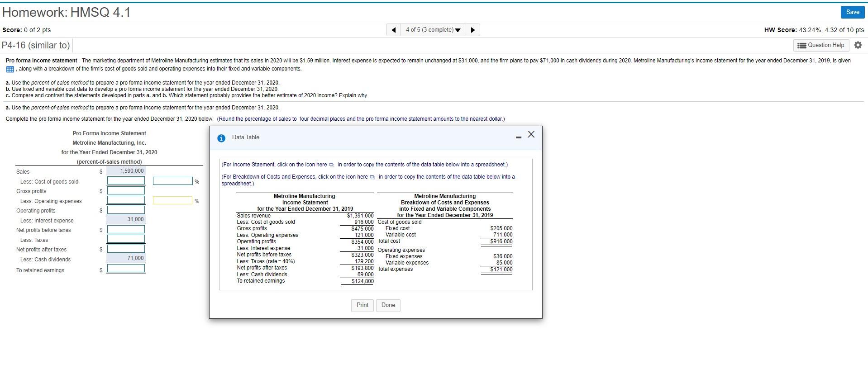
Task: Copy Income Statement to spreadsheet icon
Action: pos(331,165)
